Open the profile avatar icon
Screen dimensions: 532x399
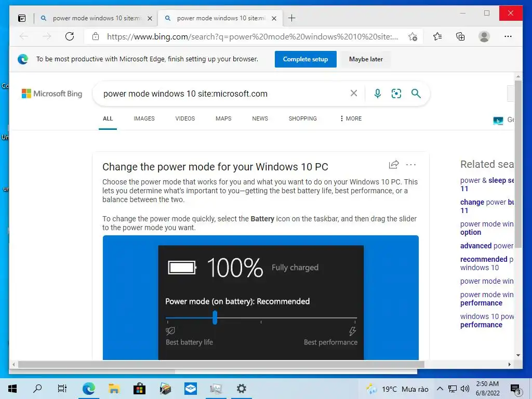coord(484,36)
